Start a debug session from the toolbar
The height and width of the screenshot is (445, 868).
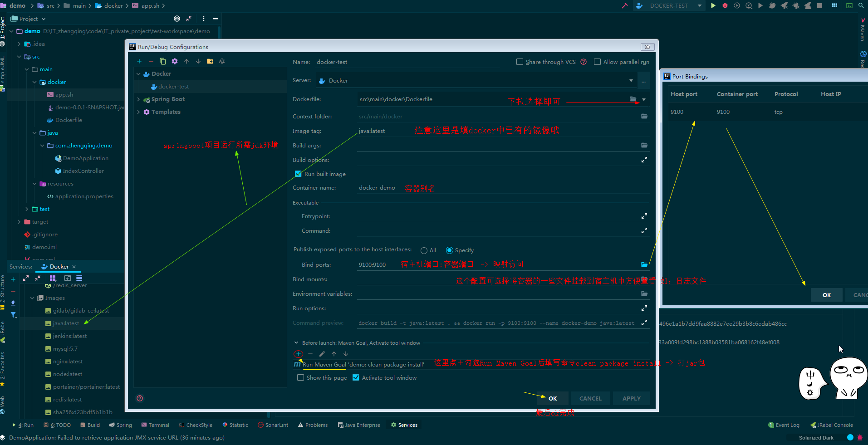coord(725,5)
